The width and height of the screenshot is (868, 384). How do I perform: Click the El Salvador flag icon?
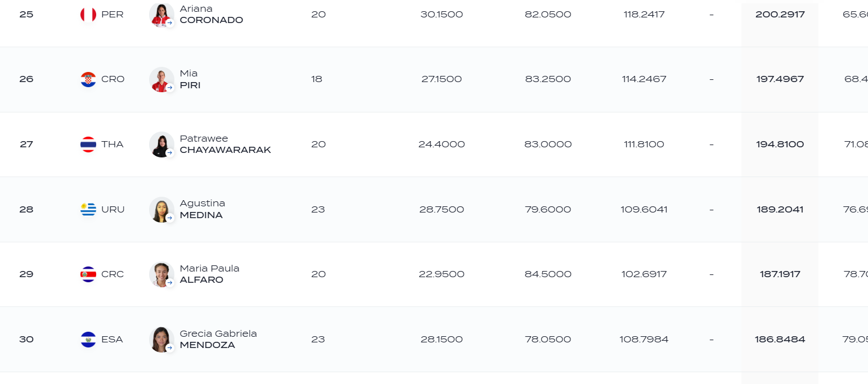(x=88, y=340)
